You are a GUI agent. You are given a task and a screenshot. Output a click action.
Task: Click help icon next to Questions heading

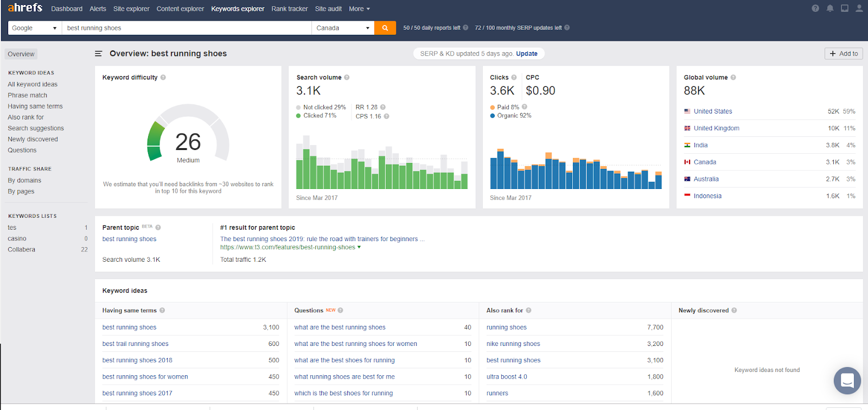click(341, 311)
